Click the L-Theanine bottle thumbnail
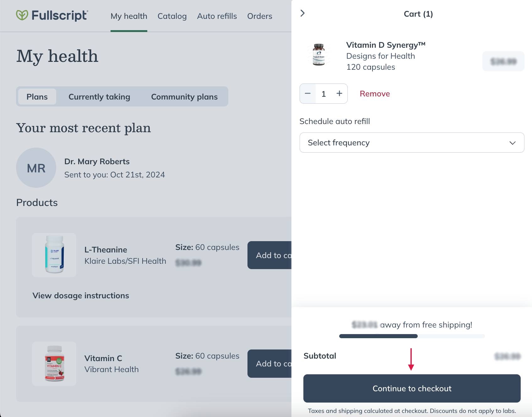Viewport: 532px width, 417px height. 54,255
